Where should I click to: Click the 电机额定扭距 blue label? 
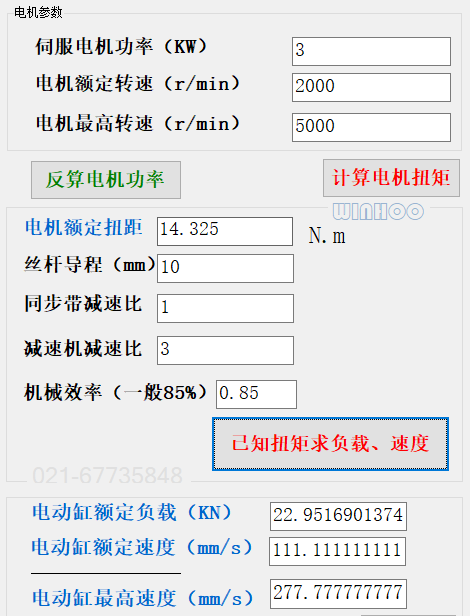(83, 227)
